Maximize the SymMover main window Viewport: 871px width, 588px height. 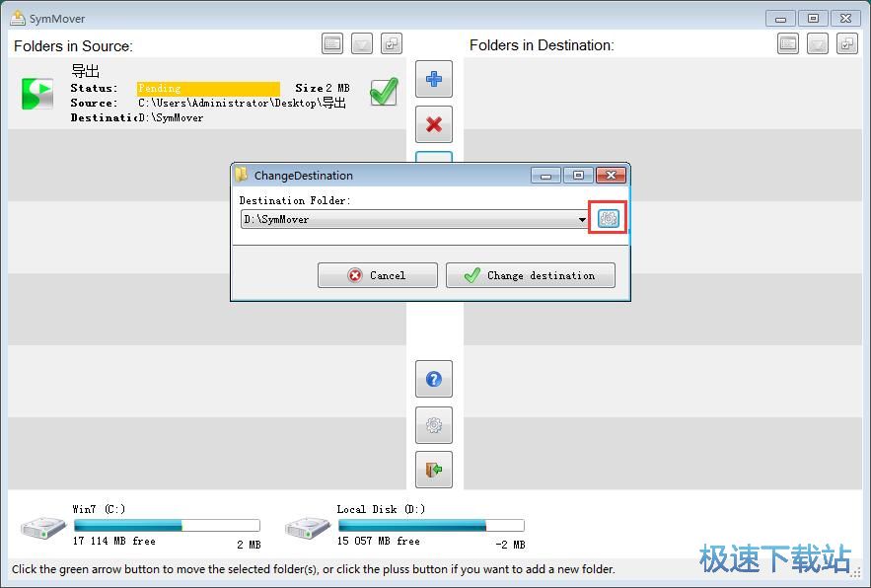point(813,19)
